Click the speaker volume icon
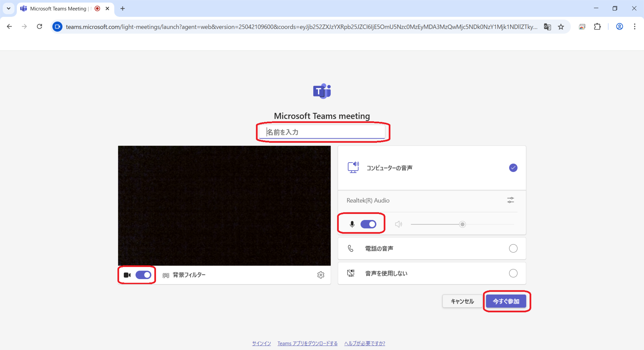Viewport: 644px width, 350px height. [399, 224]
